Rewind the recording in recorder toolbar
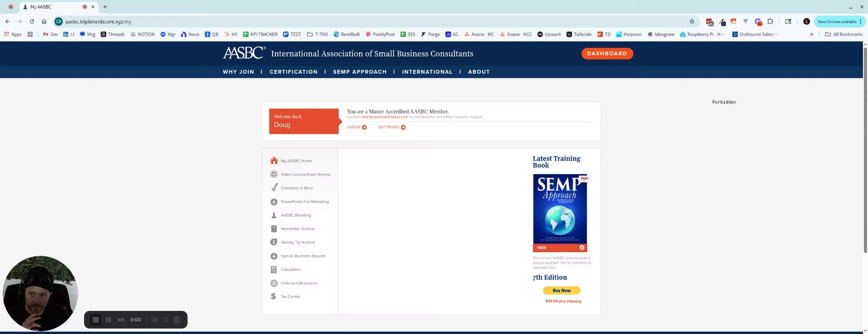 [x=120, y=320]
